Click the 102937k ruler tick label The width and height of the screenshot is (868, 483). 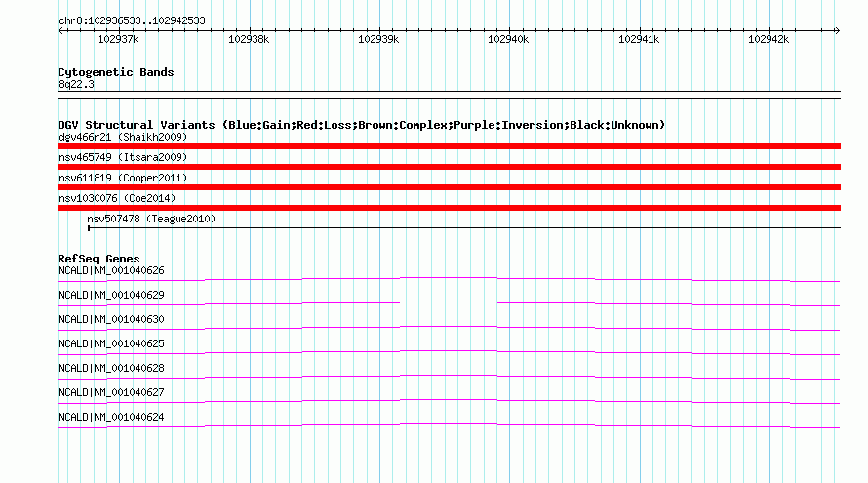point(118,39)
